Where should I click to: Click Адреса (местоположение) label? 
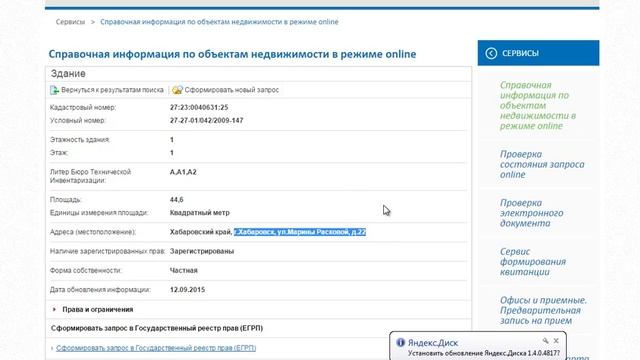93,232
